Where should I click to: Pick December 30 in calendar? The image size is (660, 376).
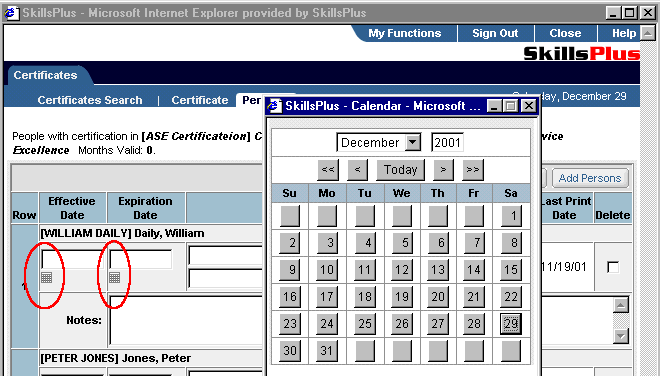click(x=290, y=350)
